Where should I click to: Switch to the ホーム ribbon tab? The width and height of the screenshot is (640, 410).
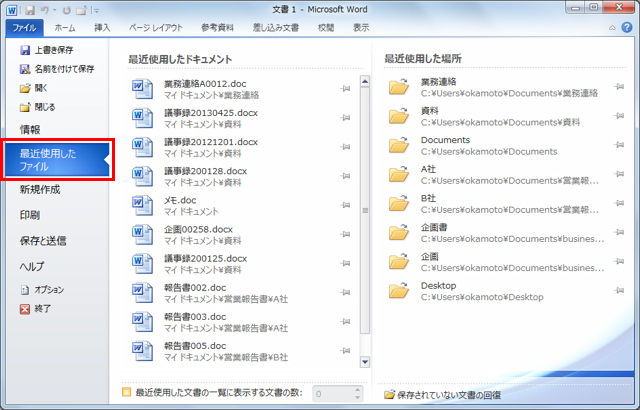[x=64, y=28]
